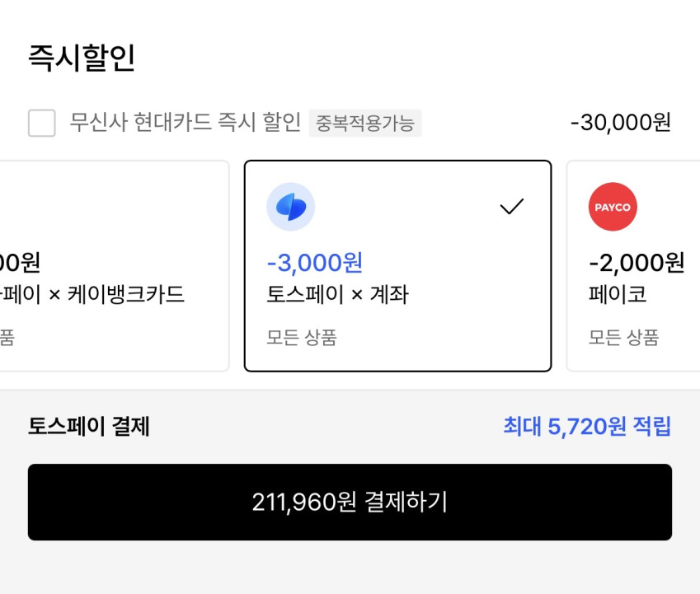Screen dimensions: 700x594
Task: Open the 최대 5,720원 적립 link
Action: (x=587, y=427)
